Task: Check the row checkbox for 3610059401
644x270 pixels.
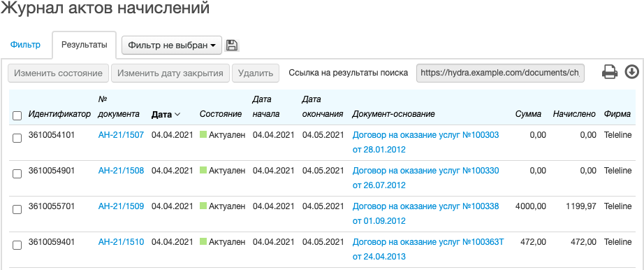Action: 17,246
